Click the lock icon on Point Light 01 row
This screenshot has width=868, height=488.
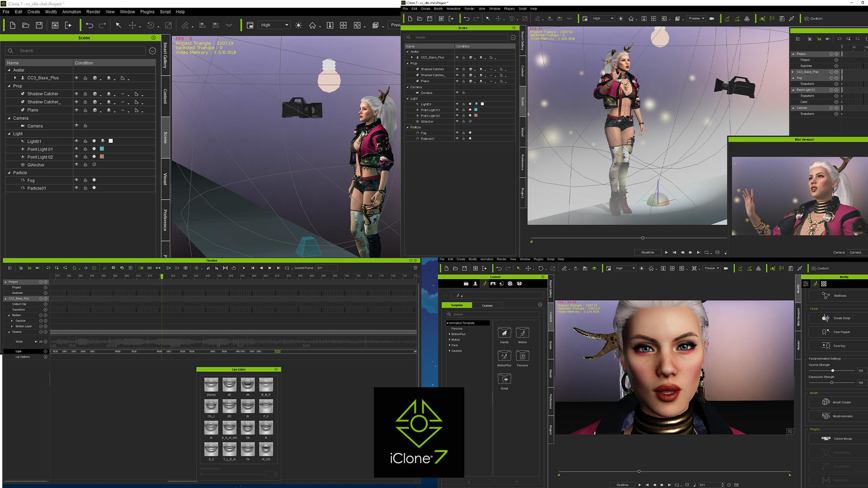click(x=85, y=149)
